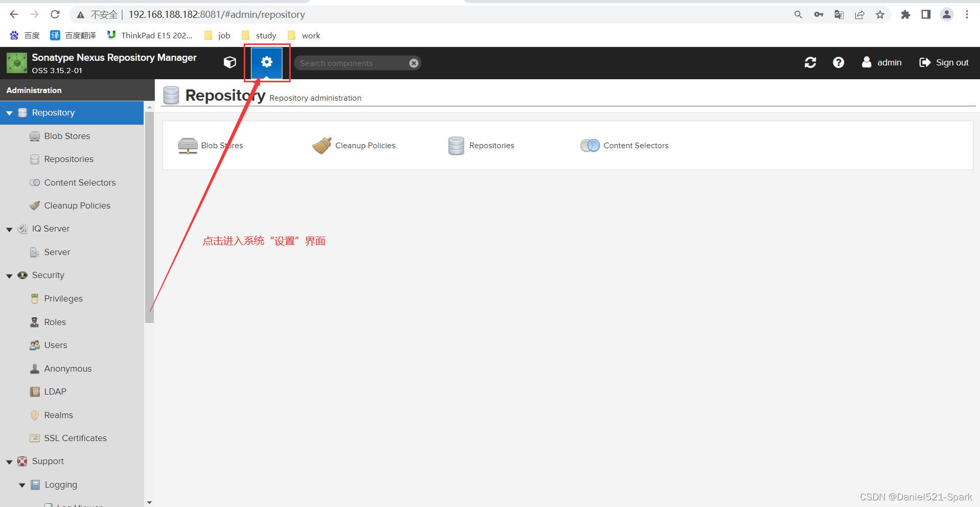Collapse the IQ Server tree section
This screenshot has height=507, width=980.
(x=9, y=229)
